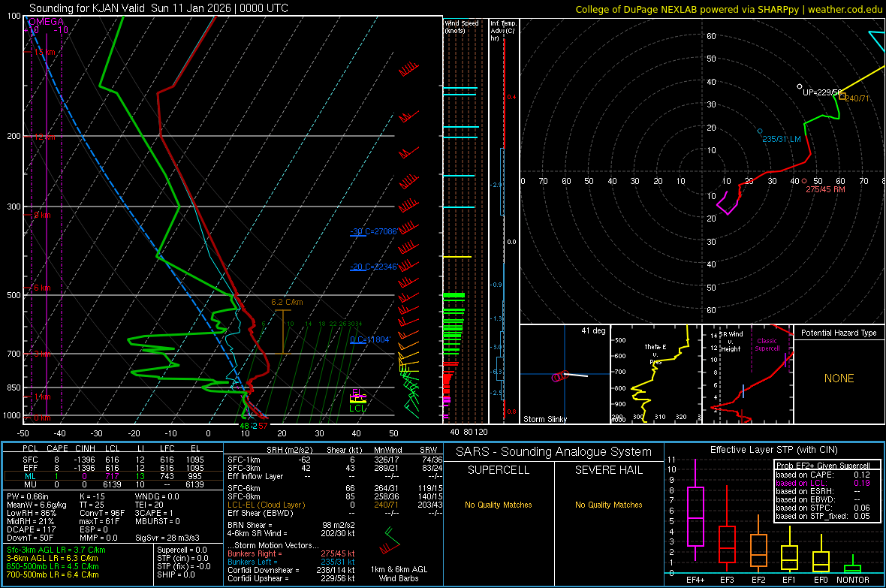Image resolution: width=886 pixels, height=588 pixels.
Task: Click the K = -15 index value
Action: [92, 496]
